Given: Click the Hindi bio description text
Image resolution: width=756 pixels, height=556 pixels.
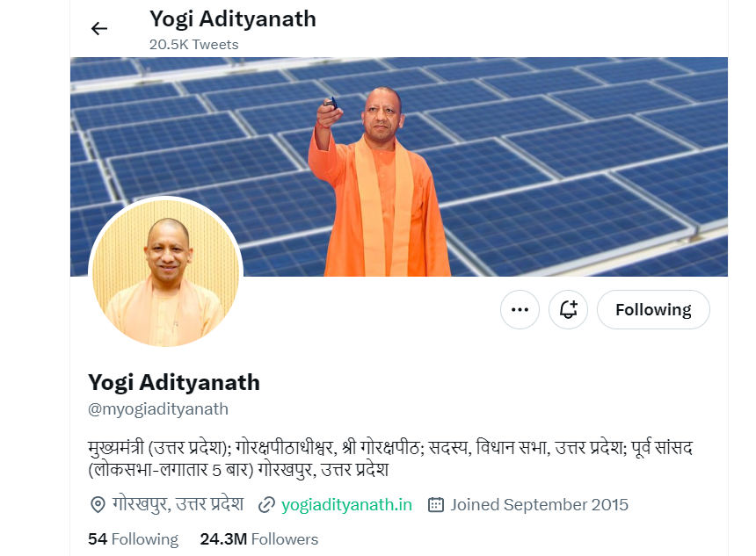Looking at the screenshot, I should click(x=390, y=459).
